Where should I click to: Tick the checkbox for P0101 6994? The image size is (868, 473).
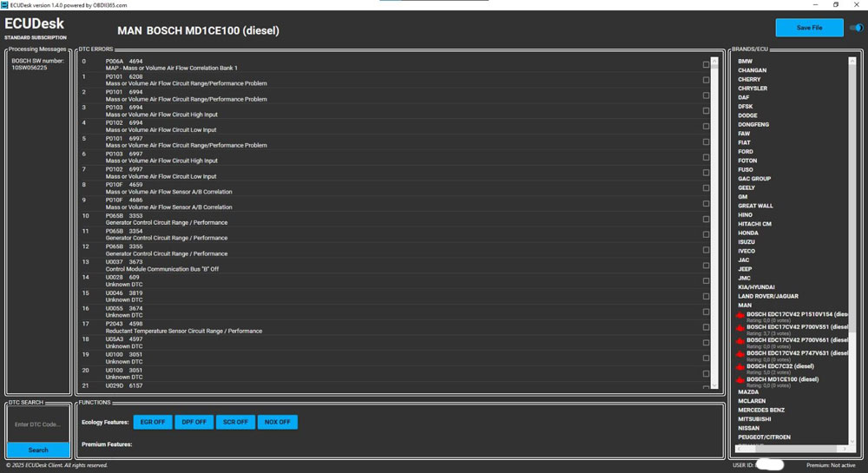pos(706,95)
